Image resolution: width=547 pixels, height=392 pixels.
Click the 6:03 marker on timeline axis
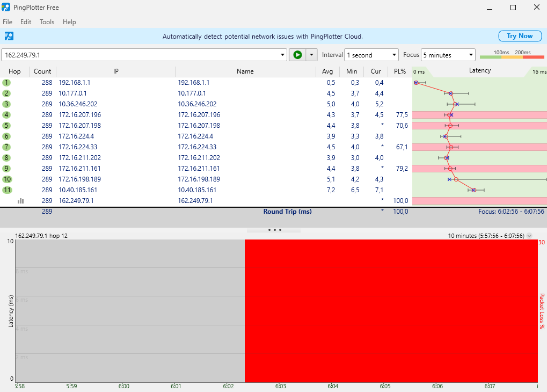tap(280, 386)
